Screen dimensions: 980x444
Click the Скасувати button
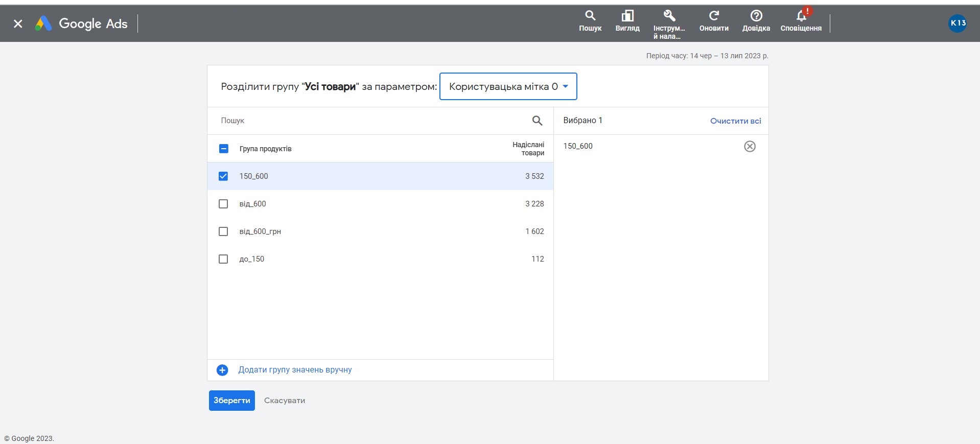coord(285,401)
